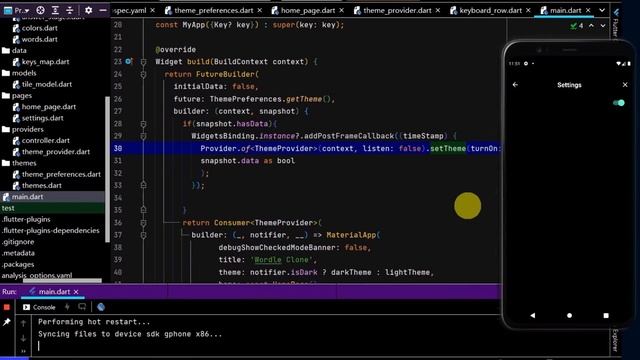
Task: Tap the Android home circle button
Action: [569, 316]
